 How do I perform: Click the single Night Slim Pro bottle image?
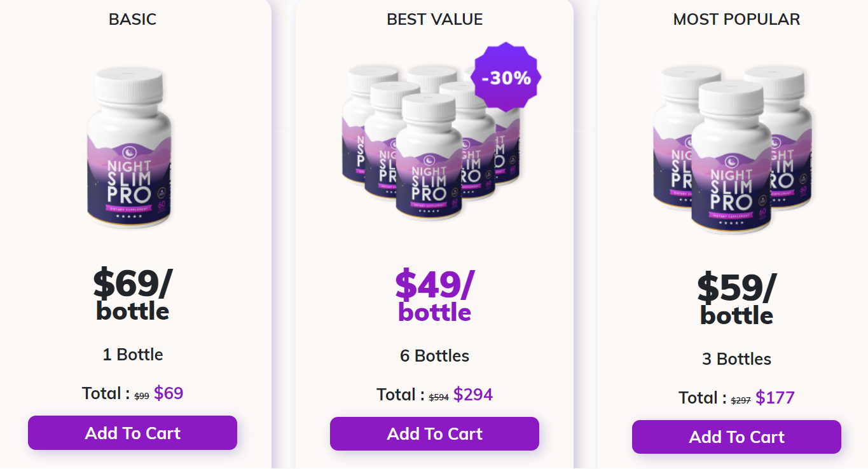(130, 147)
